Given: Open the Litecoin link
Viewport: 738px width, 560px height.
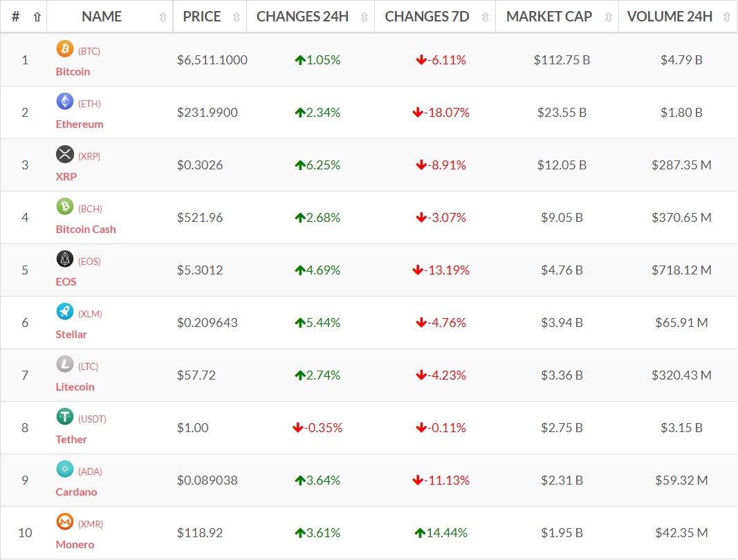Looking at the screenshot, I should [x=75, y=387].
